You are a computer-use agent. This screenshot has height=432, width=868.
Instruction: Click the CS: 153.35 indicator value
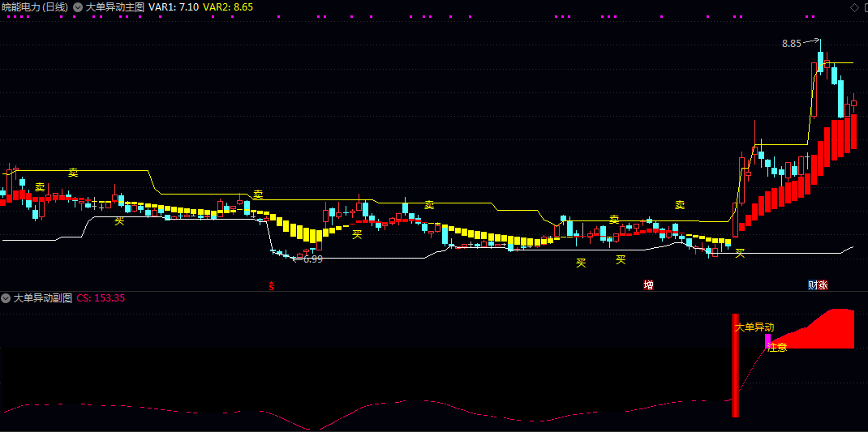101,298
